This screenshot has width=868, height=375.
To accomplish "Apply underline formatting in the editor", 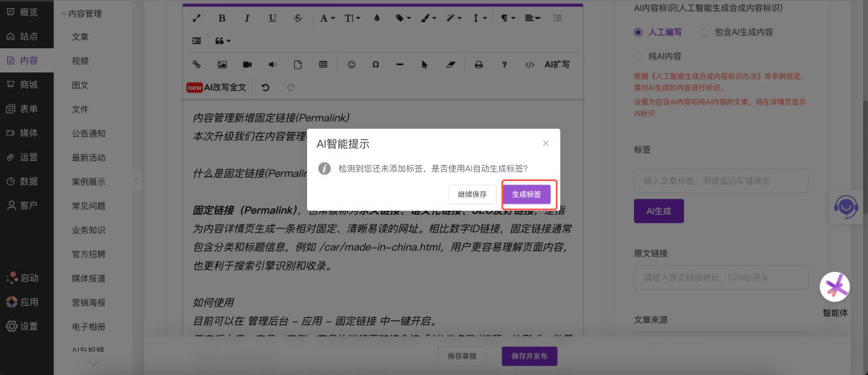I will 272,19.
